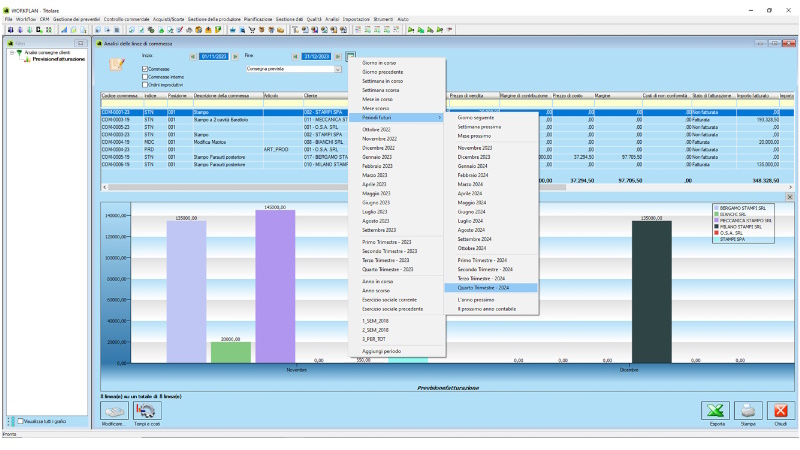Advance Inizio date with next arrow
The width and height of the screenshot is (800, 450).
235,57
